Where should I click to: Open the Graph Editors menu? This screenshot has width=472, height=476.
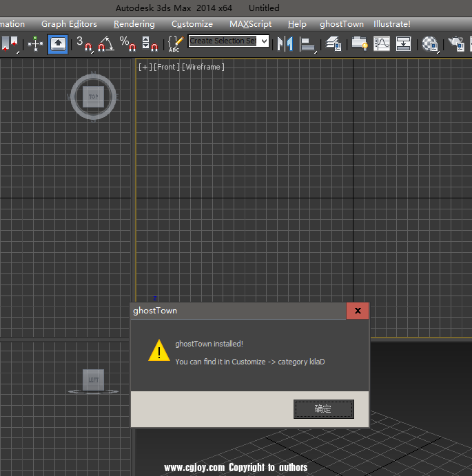(69, 24)
